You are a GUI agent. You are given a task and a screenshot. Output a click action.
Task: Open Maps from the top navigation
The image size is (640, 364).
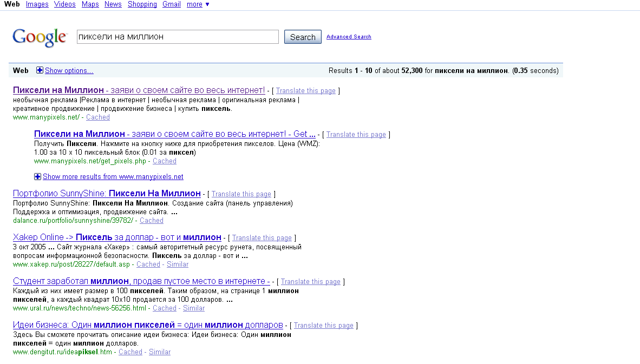point(90,4)
